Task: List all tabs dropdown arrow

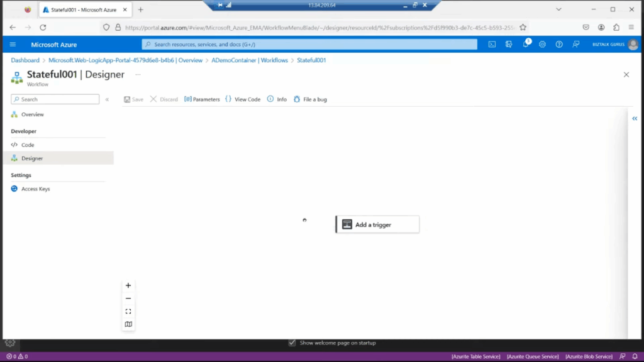Action: tap(558, 9)
